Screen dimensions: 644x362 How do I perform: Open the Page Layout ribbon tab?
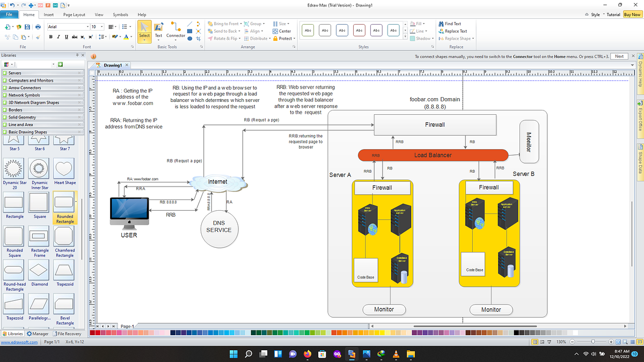(x=74, y=14)
